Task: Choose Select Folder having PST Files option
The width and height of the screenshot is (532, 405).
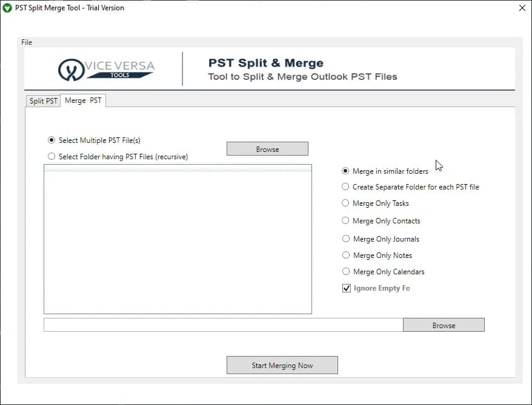Action: pyautogui.click(x=118, y=157)
